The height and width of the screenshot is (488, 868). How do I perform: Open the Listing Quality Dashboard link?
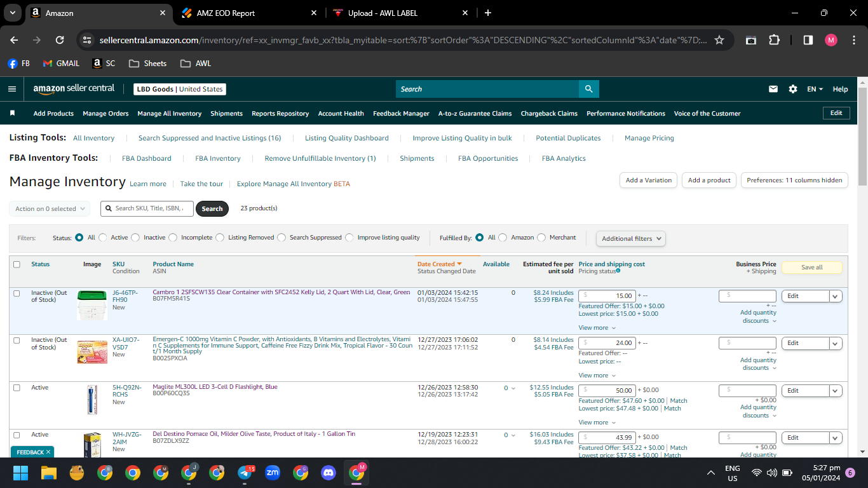(x=347, y=138)
